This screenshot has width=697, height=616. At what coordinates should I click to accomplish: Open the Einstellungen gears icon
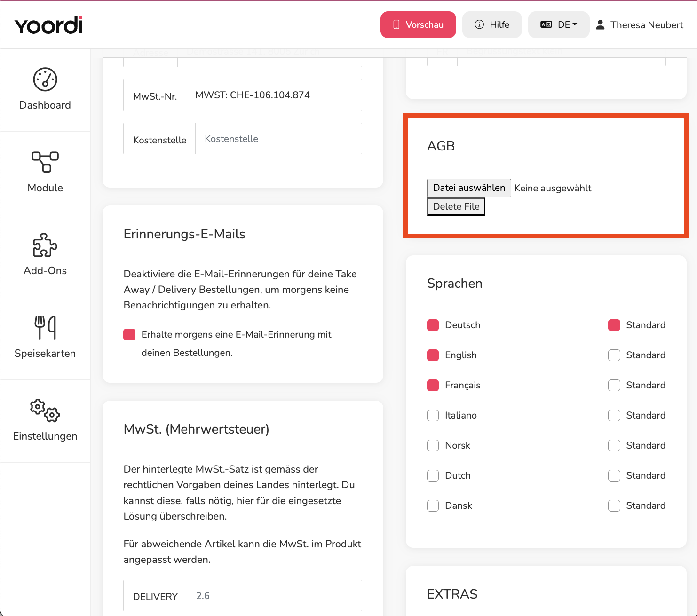(45, 411)
